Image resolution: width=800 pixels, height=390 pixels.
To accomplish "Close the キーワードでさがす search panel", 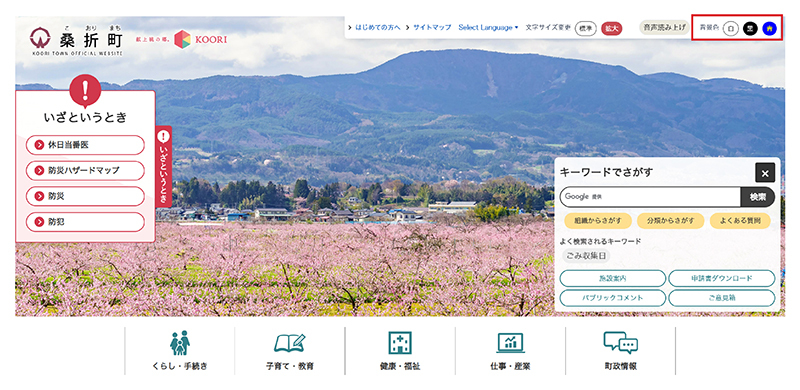I will pyautogui.click(x=765, y=173).
